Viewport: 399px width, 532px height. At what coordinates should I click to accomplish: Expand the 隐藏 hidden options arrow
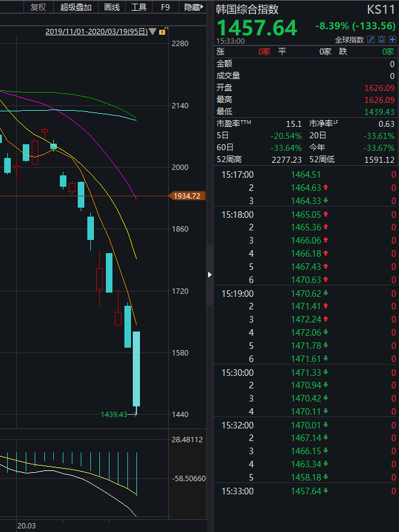202,7
